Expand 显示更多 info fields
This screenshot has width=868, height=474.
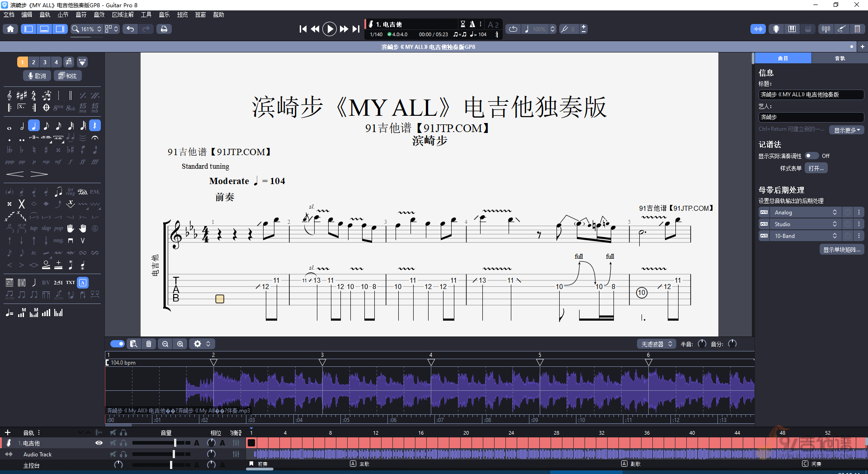[847, 130]
